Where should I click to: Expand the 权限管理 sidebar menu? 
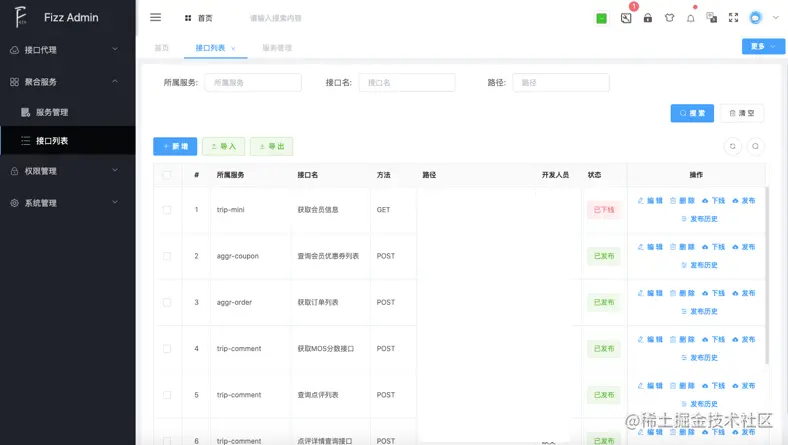[67, 171]
